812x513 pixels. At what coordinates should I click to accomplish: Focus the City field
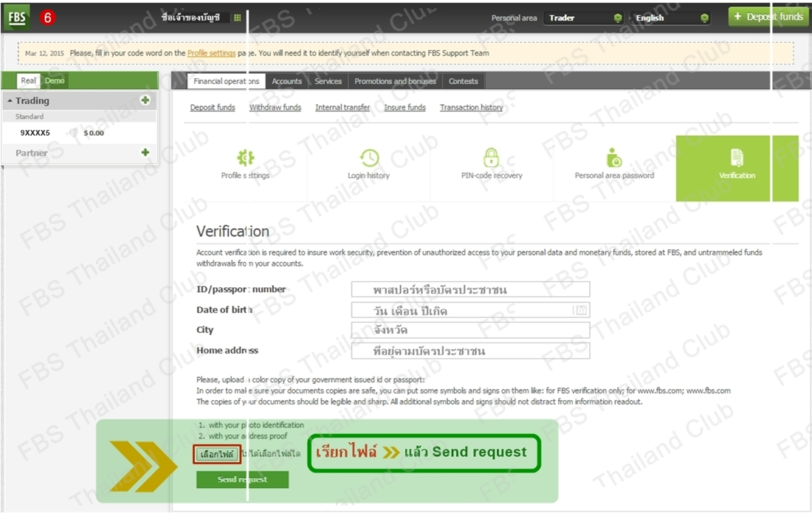point(470,330)
